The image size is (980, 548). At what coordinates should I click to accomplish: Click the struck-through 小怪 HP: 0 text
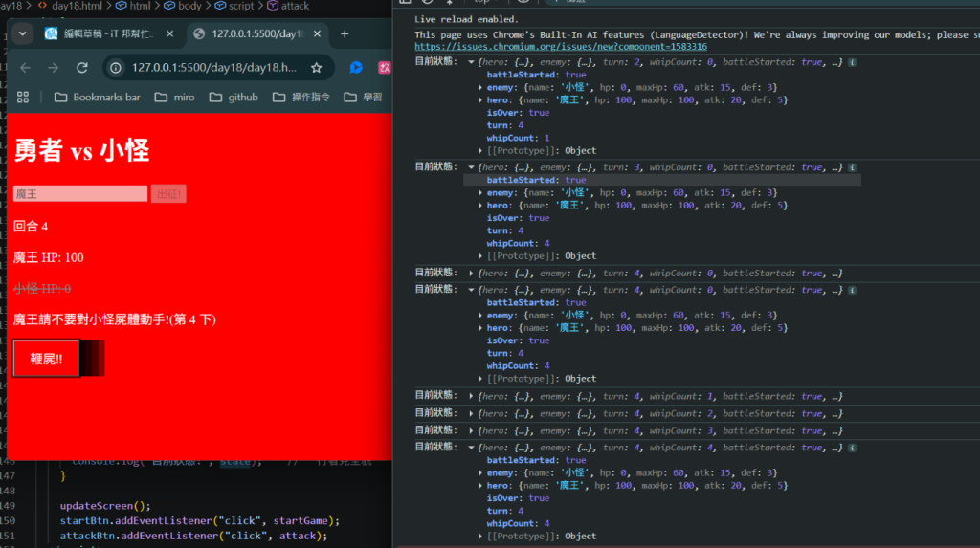42,289
